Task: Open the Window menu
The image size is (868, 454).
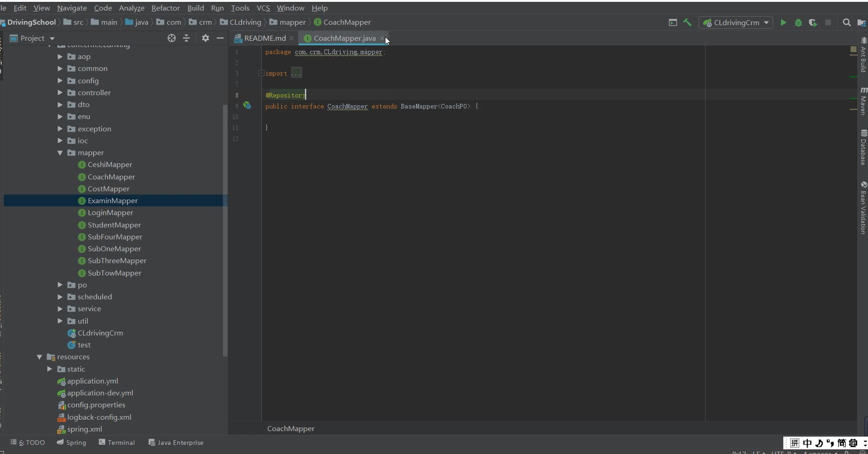Action: 290,8
